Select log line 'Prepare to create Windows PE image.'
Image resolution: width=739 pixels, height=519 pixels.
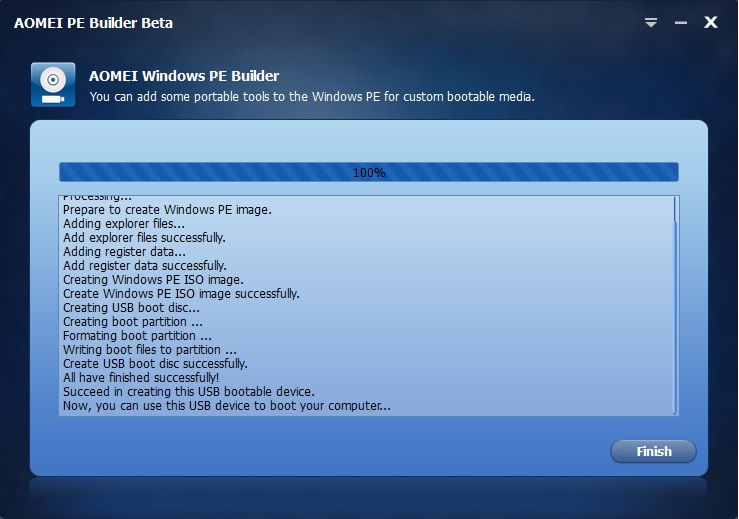coord(167,210)
